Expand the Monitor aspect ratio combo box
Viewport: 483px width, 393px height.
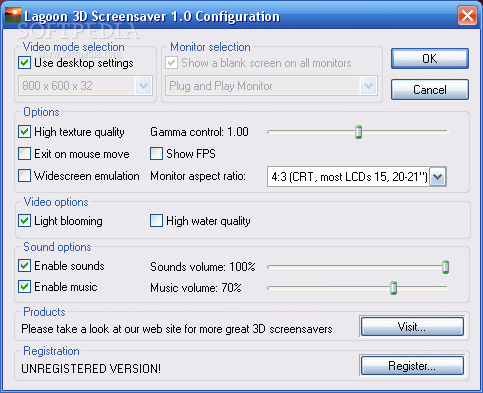[357, 177]
